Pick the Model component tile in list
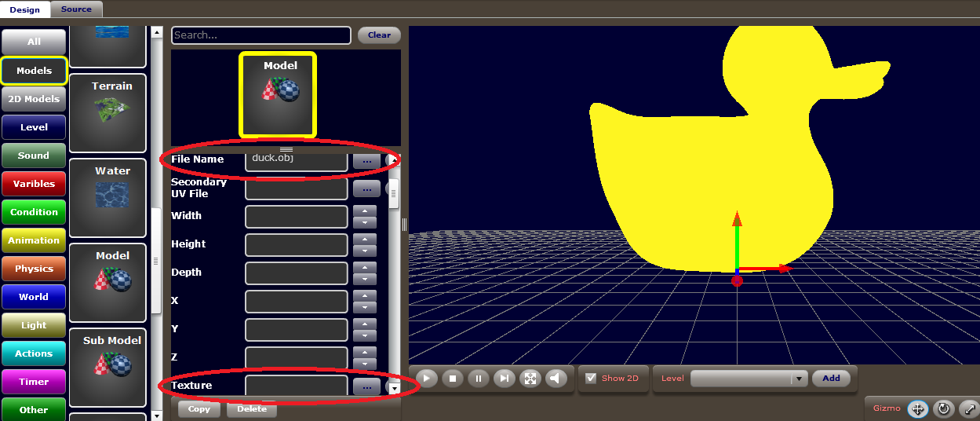Screen dimensions: 980x421 pyautogui.click(x=108, y=283)
